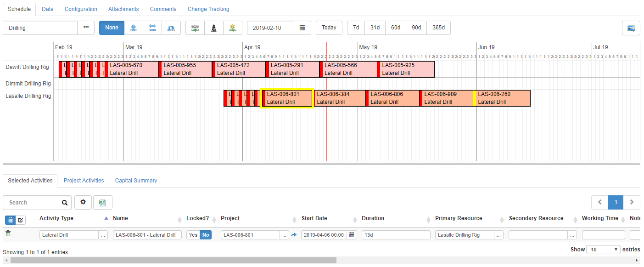Open the calendar icon beside 2019-02-10
The height and width of the screenshot is (267, 644).
[x=302, y=28]
